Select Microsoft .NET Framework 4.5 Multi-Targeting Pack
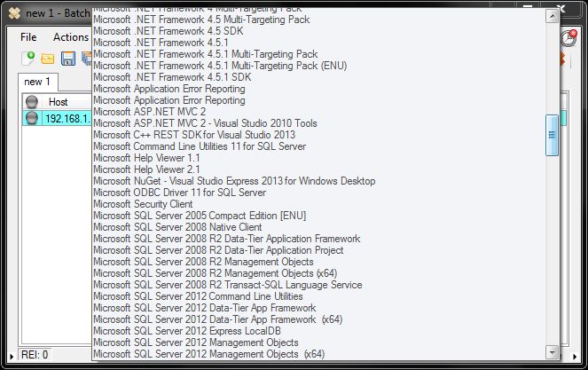The width and height of the screenshot is (588, 370). click(x=201, y=20)
